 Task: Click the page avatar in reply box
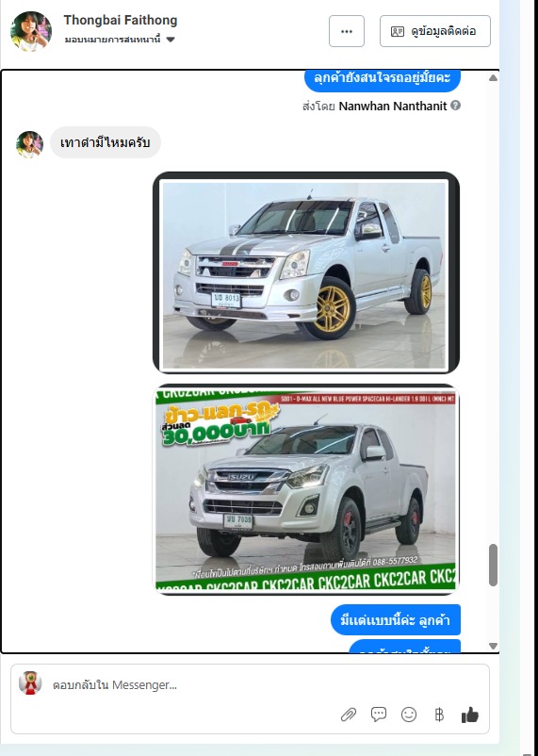[30, 682]
